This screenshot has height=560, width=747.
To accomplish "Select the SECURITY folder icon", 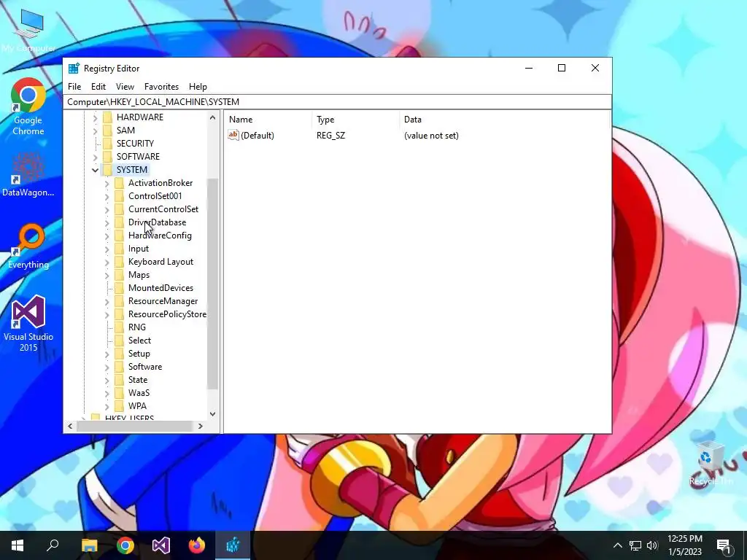I will tap(108, 144).
